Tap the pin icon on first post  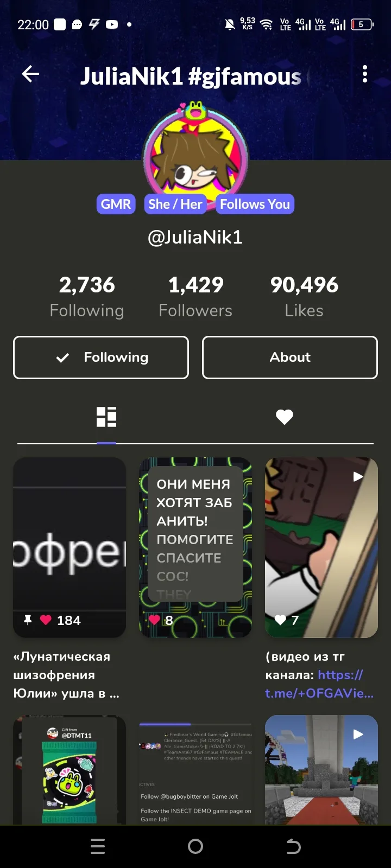click(x=28, y=620)
